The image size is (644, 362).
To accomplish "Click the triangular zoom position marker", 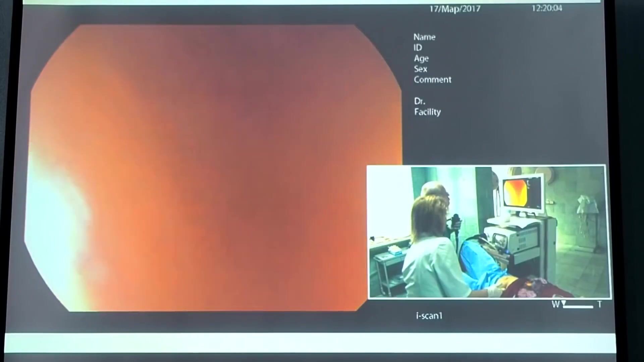I will (x=564, y=303).
